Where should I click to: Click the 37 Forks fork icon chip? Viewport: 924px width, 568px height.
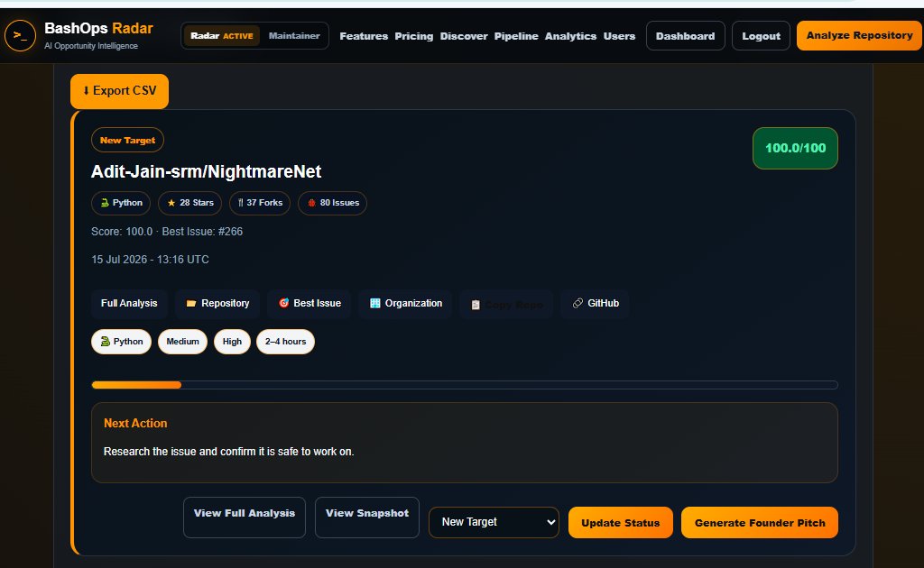point(260,203)
